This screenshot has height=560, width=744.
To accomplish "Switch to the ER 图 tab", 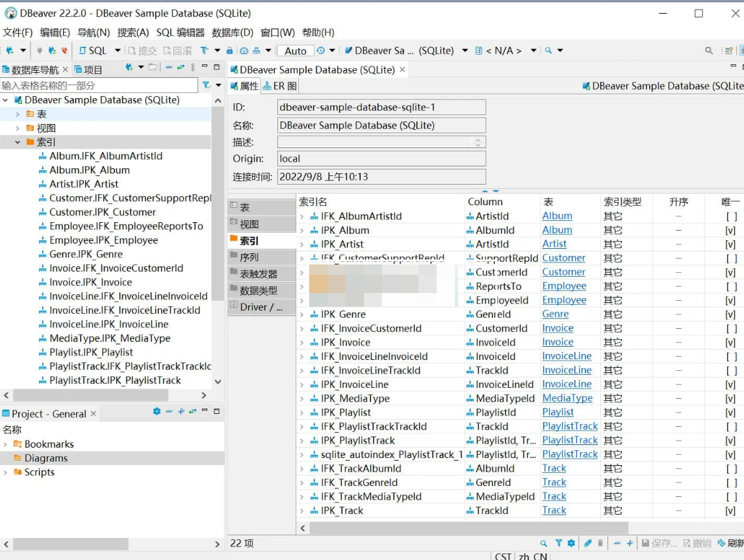I will (x=279, y=85).
